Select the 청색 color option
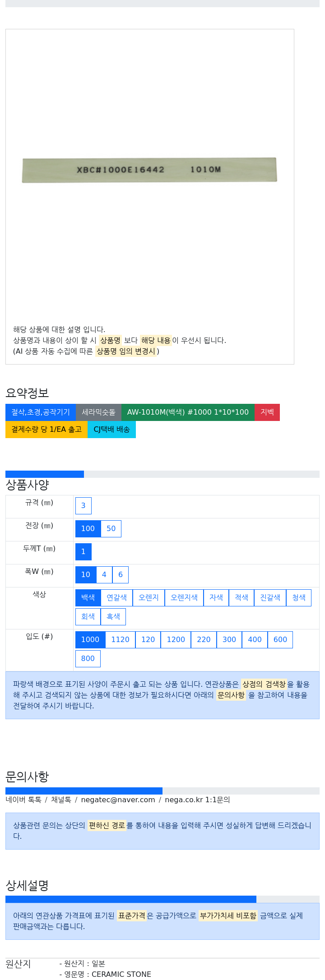 click(299, 598)
